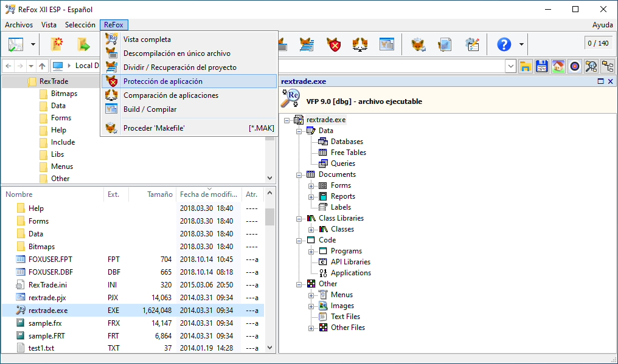Image resolution: width=618 pixels, height=364 pixels.
Task: Select Protección de aplicación menu entry
Action: coord(189,81)
